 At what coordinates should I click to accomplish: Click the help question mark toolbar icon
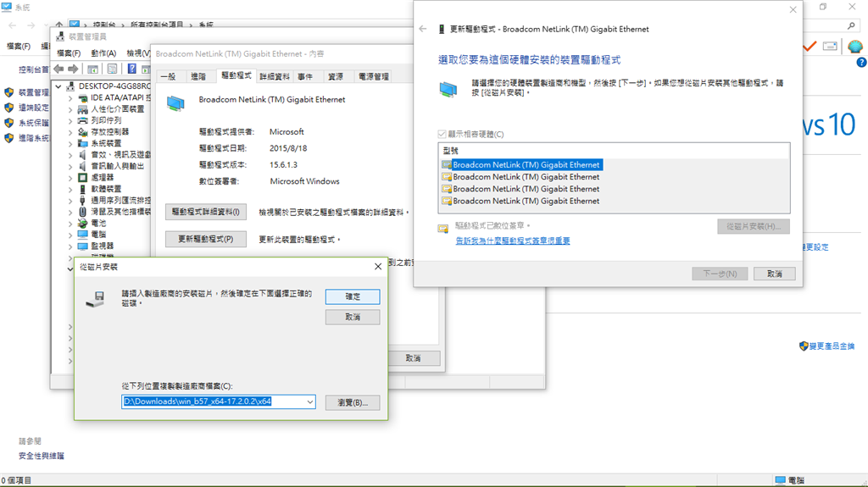tap(131, 69)
